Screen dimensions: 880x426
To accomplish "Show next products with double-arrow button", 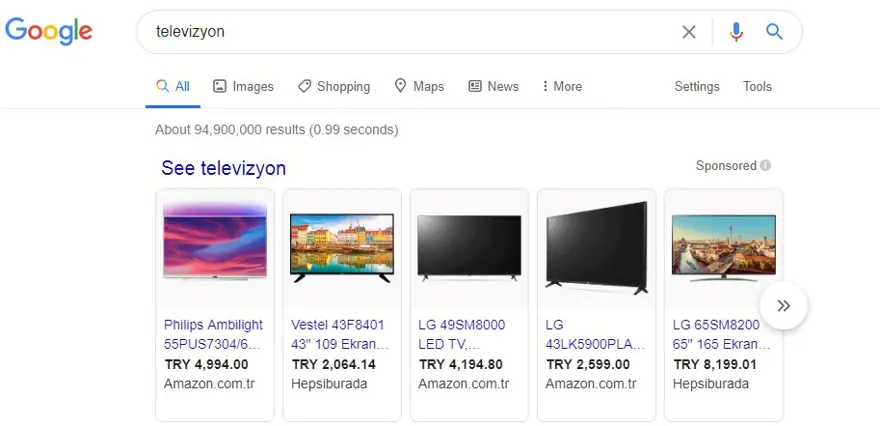I will (x=783, y=305).
